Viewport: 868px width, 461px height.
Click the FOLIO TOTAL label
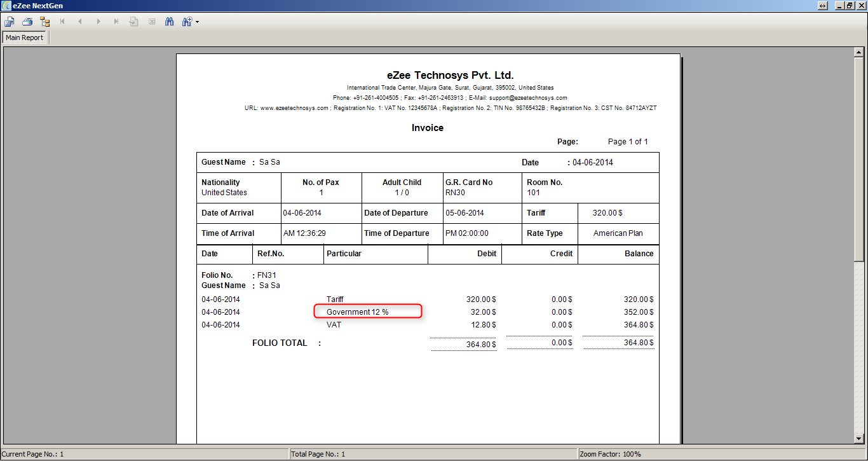280,343
